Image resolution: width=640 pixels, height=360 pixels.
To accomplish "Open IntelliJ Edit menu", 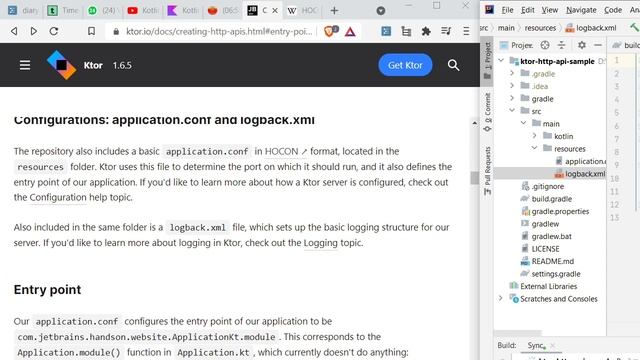I will click(x=527, y=10).
